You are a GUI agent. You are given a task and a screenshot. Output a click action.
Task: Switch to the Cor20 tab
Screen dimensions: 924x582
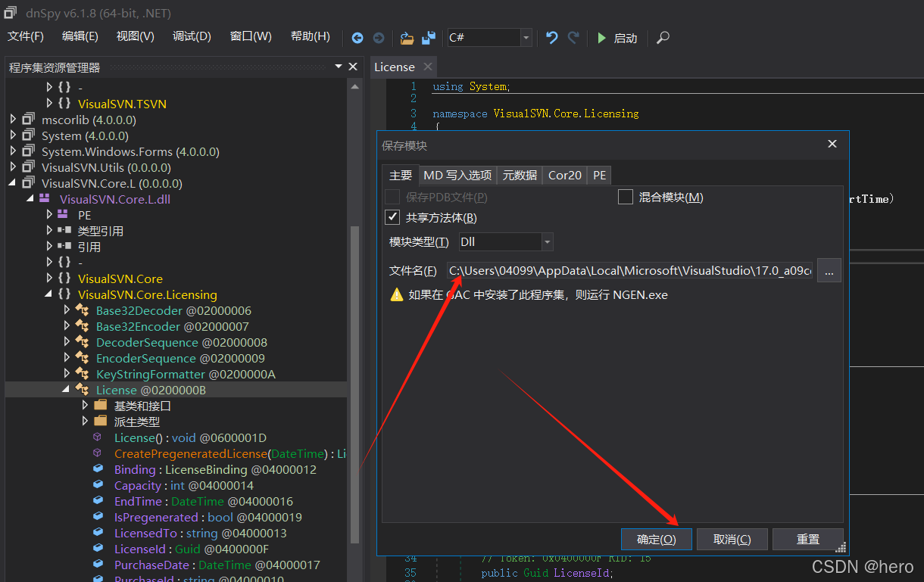click(565, 175)
